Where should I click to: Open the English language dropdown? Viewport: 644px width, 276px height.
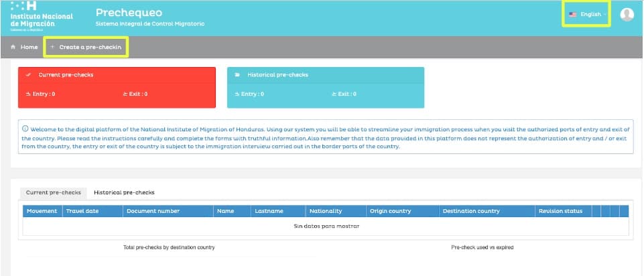pyautogui.click(x=588, y=14)
